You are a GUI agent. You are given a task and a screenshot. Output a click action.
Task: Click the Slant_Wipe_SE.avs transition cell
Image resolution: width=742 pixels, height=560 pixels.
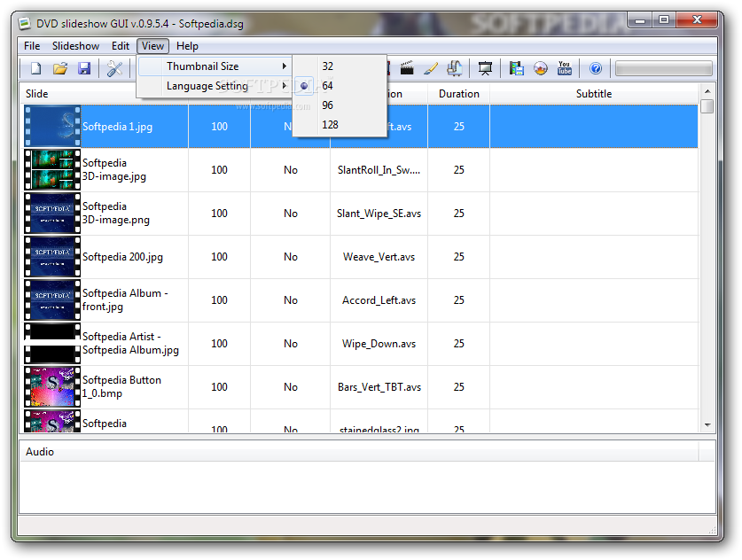tap(379, 214)
